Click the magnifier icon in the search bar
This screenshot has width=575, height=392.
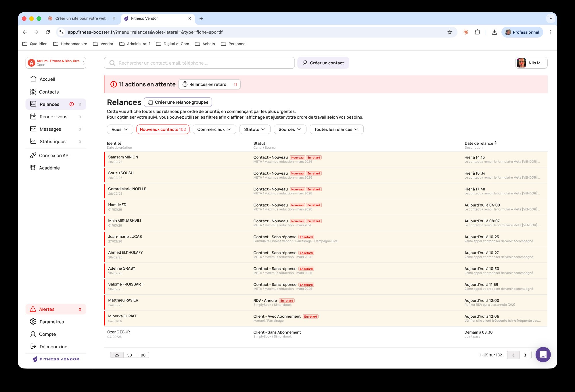112,63
